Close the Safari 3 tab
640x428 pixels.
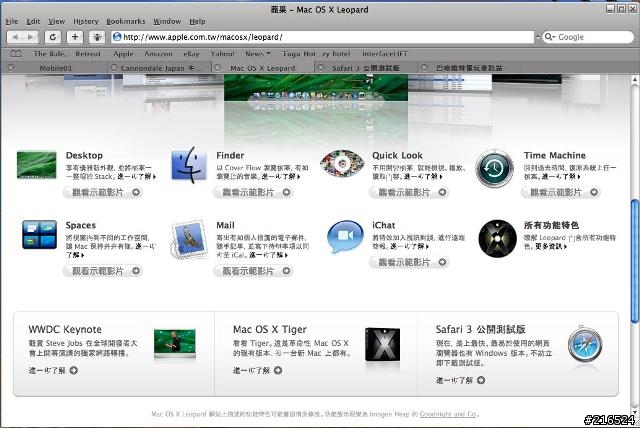321,68
